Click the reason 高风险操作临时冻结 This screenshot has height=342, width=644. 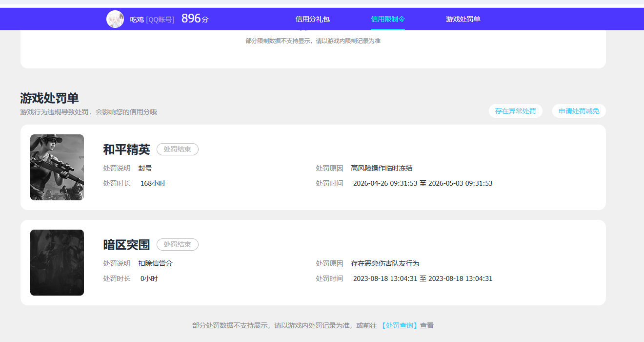[x=382, y=168]
